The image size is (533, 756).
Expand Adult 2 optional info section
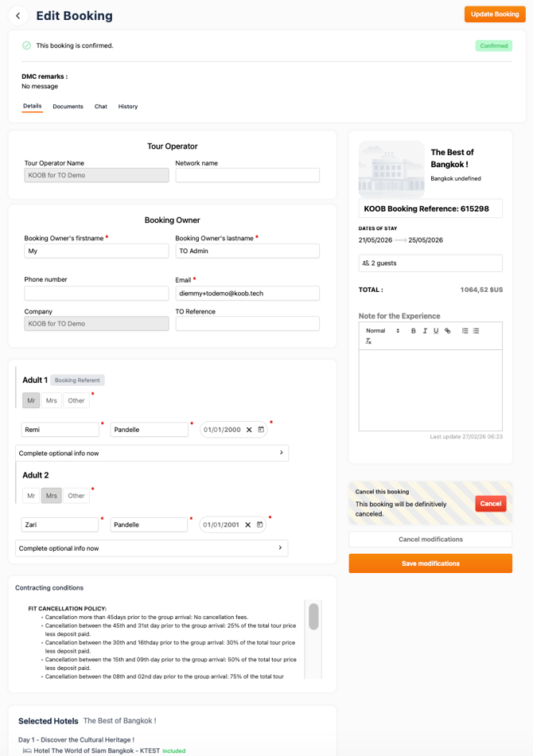(152, 548)
